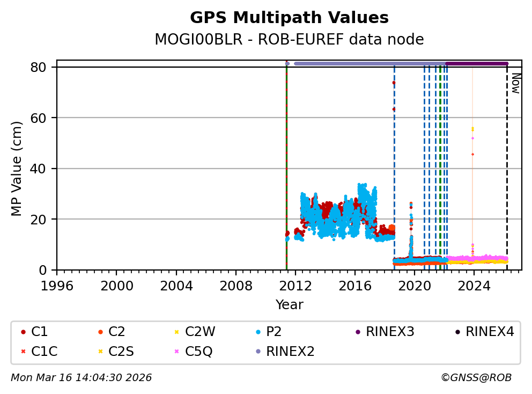Select the RINEX3 purple legend marker

[x=358, y=332]
